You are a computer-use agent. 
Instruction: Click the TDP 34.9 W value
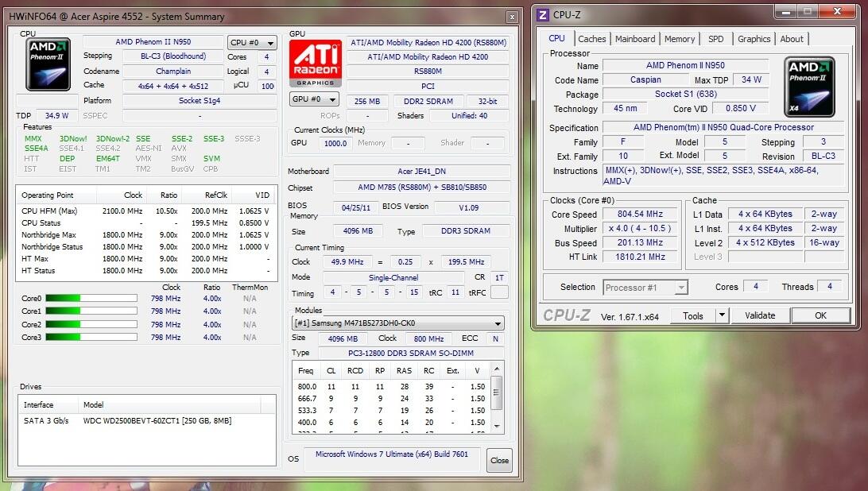(56, 116)
